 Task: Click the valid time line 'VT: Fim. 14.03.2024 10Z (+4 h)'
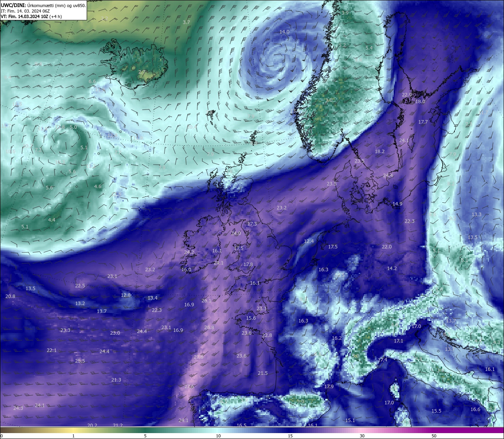[x=31, y=17]
